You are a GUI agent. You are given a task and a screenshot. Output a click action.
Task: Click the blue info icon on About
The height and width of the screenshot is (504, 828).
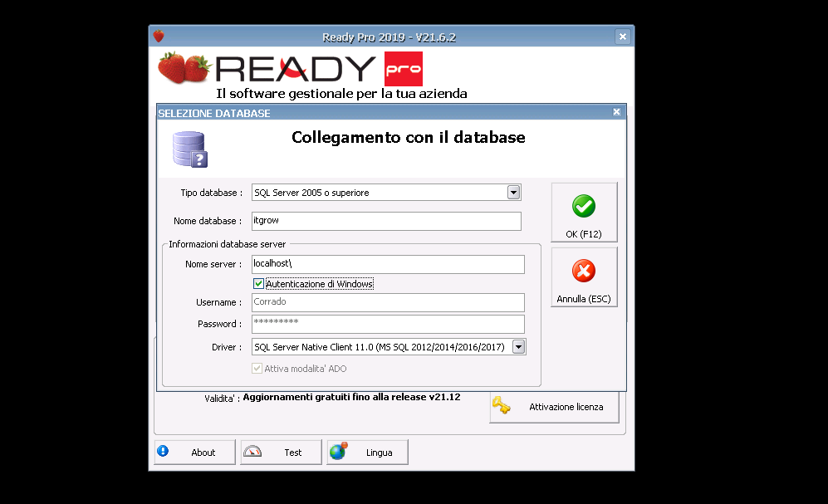(163, 451)
